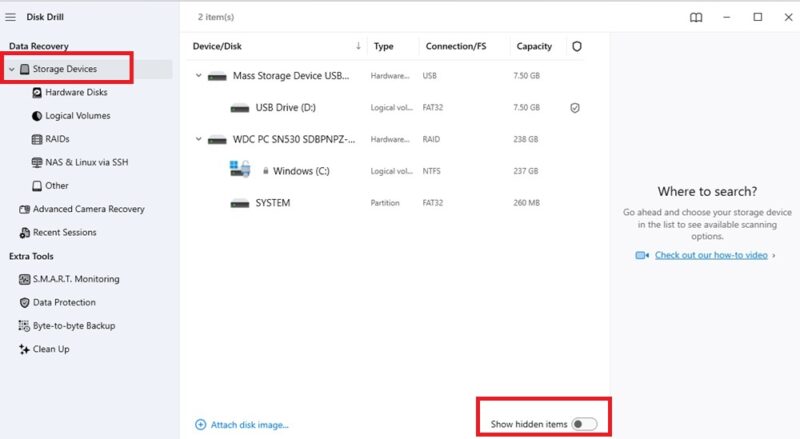The height and width of the screenshot is (439, 800).
Task: Collapse the Mass Storage Device USB entry
Action: click(x=198, y=76)
